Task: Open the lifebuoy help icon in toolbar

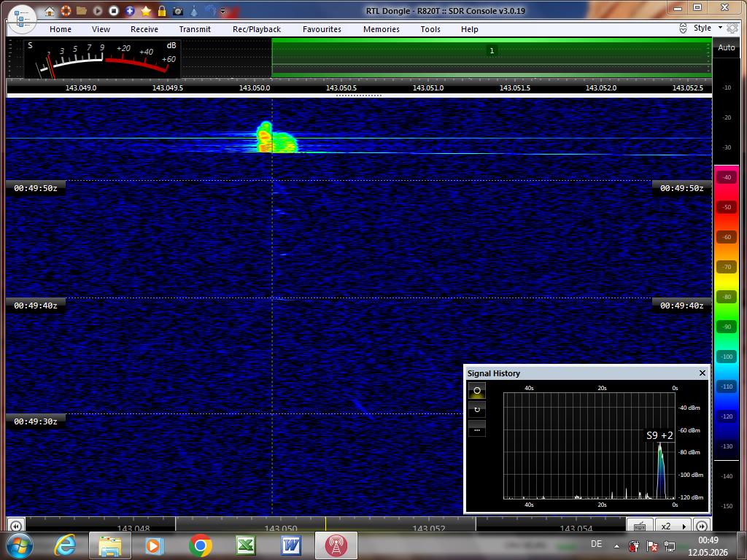Action: tap(66, 10)
